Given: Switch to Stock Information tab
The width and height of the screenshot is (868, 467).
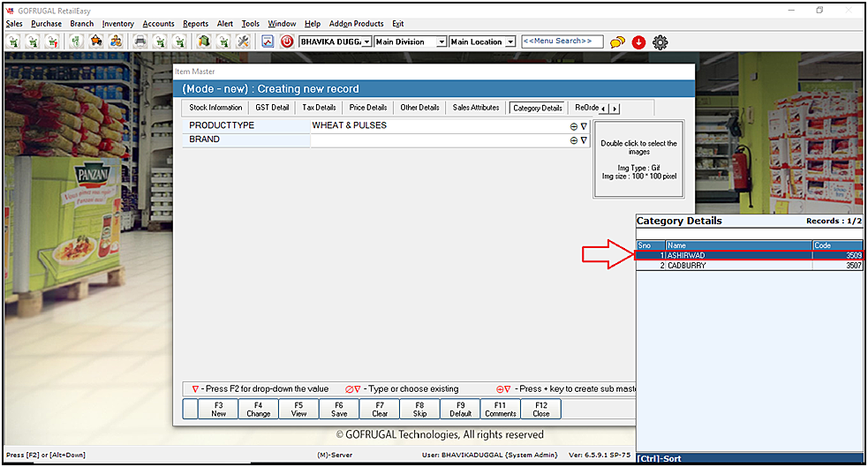Looking at the screenshot, I should point(215,108).
